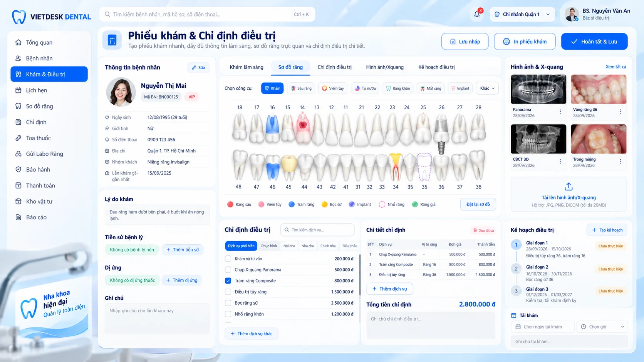This screenshot has height=362, width=644.
Task: Select the Nội nha service category
Action: click(x=289, y=246)
